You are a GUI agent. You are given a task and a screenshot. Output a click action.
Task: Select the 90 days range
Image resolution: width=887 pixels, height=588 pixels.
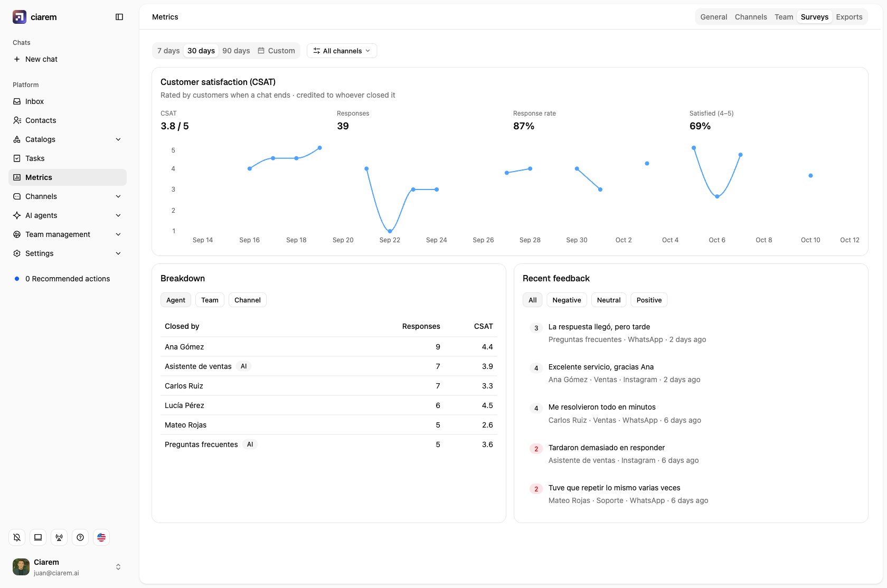[236, 51]
